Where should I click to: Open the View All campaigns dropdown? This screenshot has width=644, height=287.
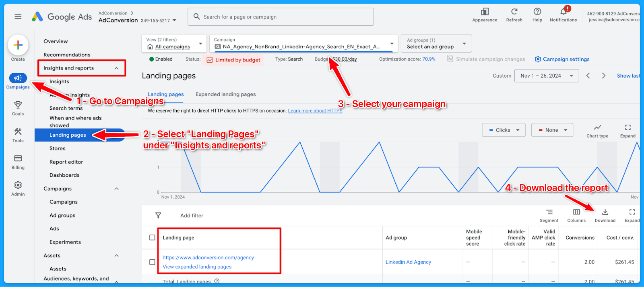[x=174, y=43]
